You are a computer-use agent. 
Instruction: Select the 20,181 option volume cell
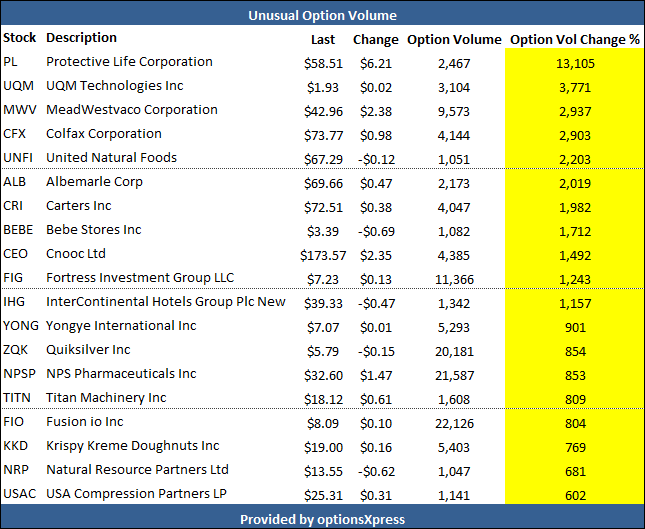click(x=454, y=352)
